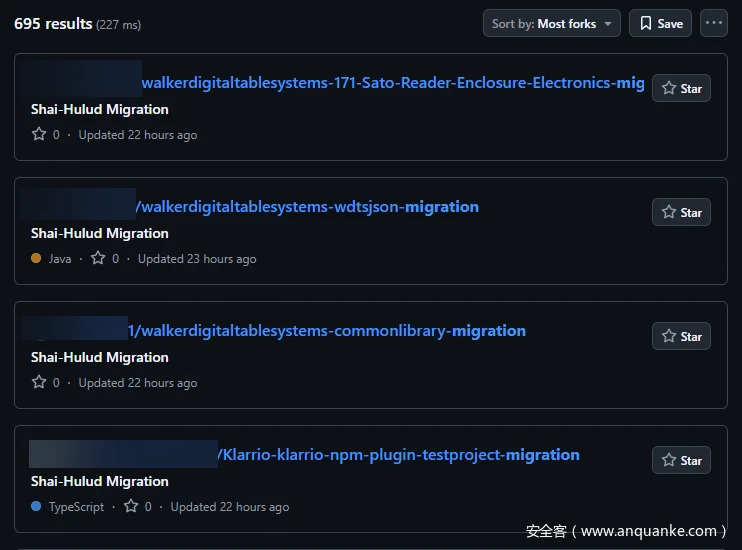This screenshot has height=550, width=742.
Task: Click the orange Java language dot
Action: tap(36, 258)
